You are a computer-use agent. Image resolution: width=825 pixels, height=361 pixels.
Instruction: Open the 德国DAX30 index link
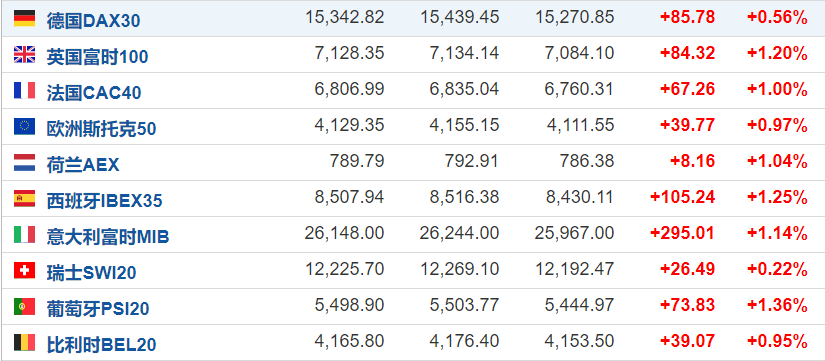[x=94, y=20]
